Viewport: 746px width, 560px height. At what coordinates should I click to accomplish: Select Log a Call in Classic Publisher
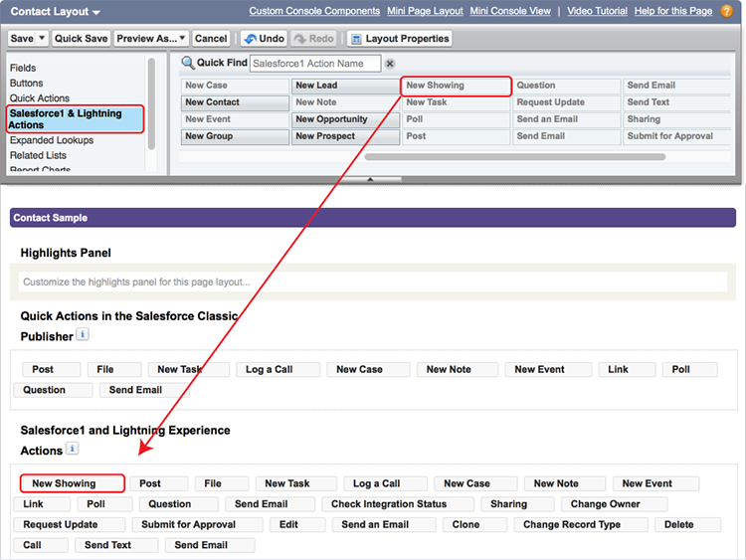tap(278, 370)
